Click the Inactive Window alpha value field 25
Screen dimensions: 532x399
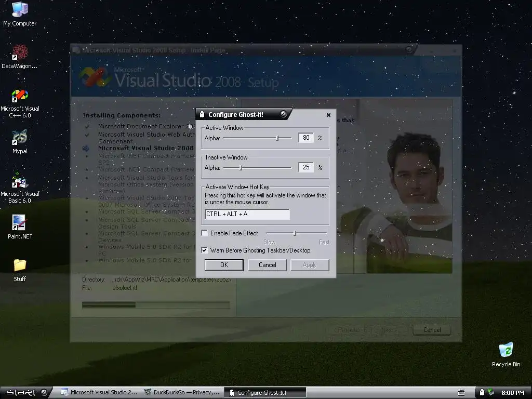pyautogui.click(x=306, y=167)
